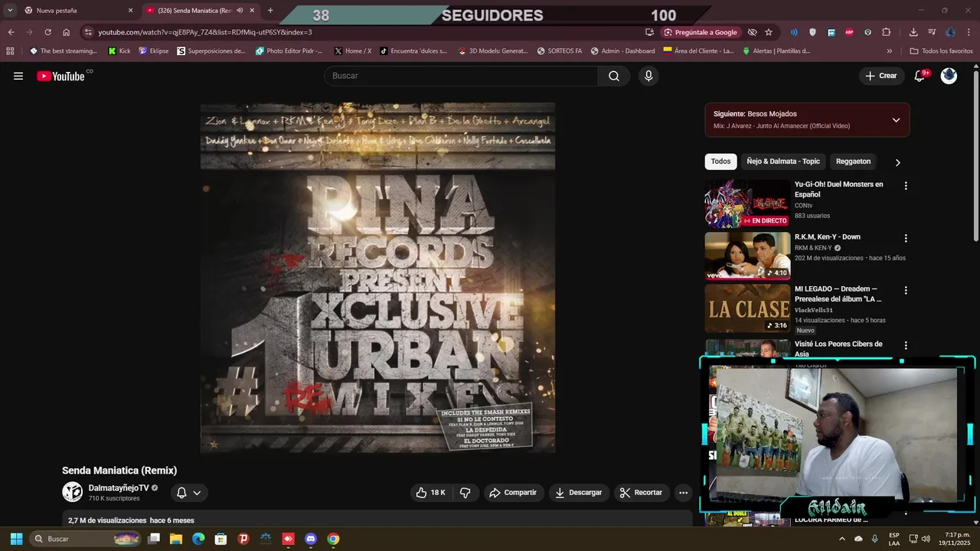Click the browser address bar URL
980x551 pixels.
tap(204, 32)
